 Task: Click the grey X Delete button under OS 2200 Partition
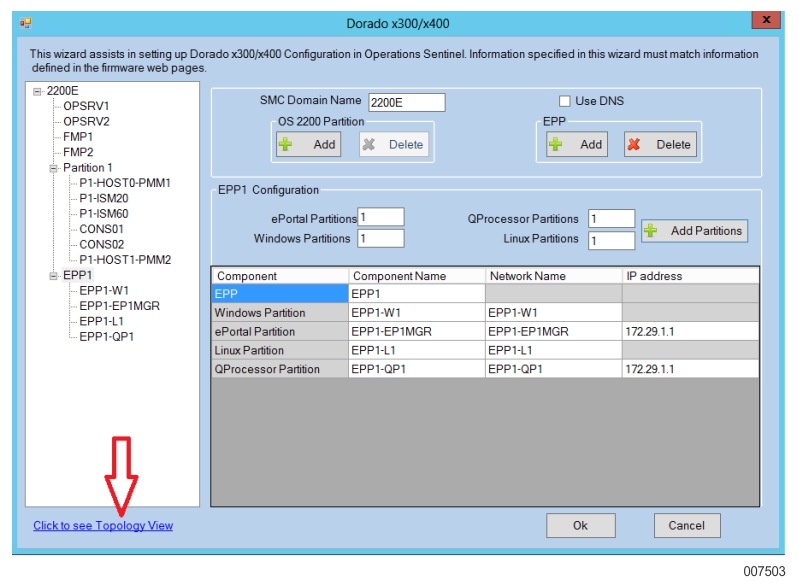393,144
